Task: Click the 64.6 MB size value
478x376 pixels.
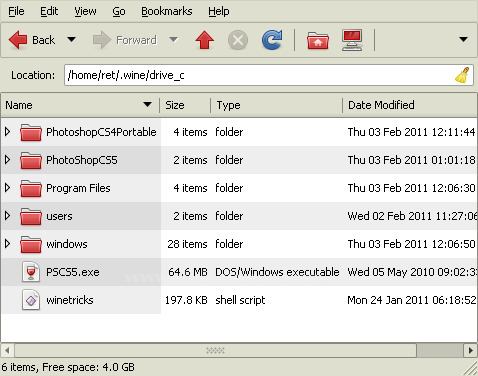Action: tap(188, 272)
